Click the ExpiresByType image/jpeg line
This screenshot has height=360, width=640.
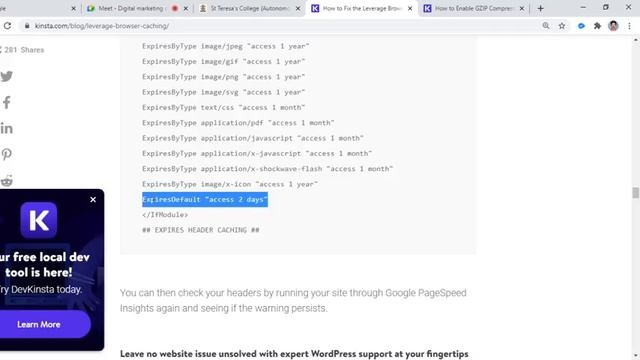[226, 46]
